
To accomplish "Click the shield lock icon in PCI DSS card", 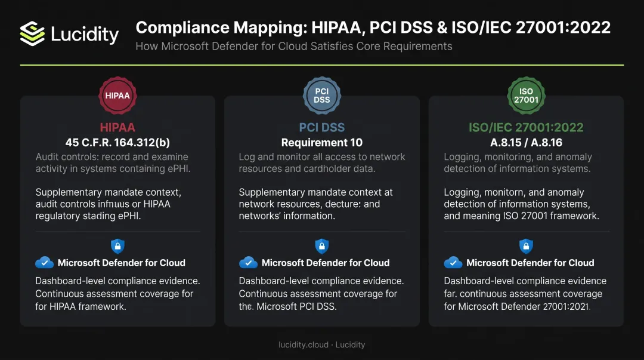I will pyautogui.click(x=322, y=246).
